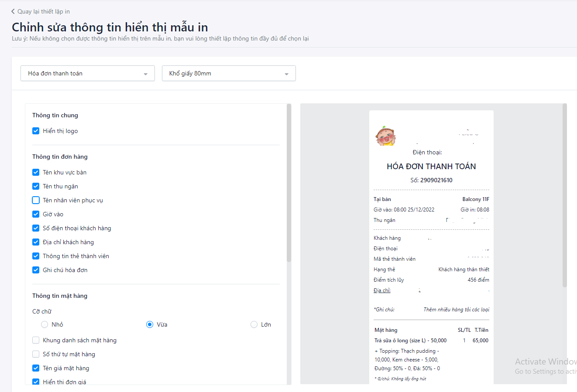Click 456 điểm loyalty points value
Viewport: 577px width, 392px height.
(478, 280)
